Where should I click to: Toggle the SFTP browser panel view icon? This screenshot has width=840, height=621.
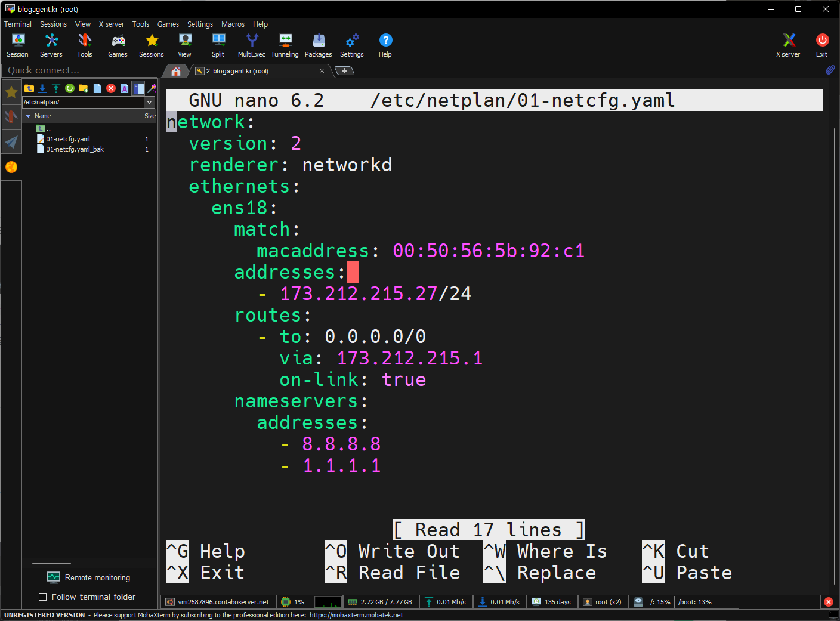click(138, 88)
